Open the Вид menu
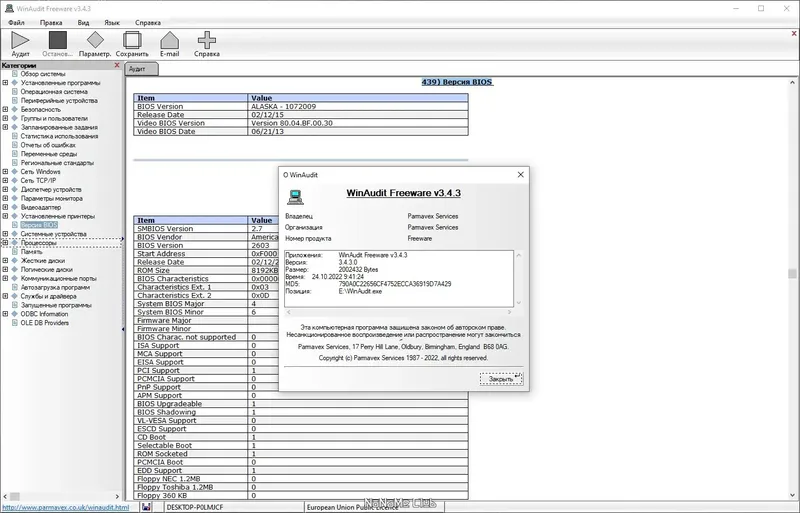The width and height of the screenshot is (800, 513). (83, 22)
